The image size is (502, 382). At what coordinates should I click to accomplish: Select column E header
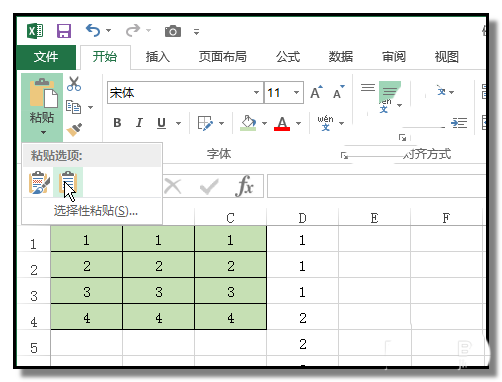(374, 218)
